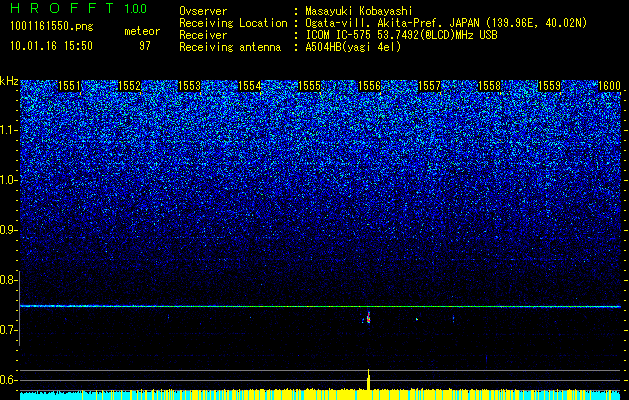Click the tall yellow intensity spike at the bottom
The width and height of the screenshot is (629, 400).
tap(369, 380)
